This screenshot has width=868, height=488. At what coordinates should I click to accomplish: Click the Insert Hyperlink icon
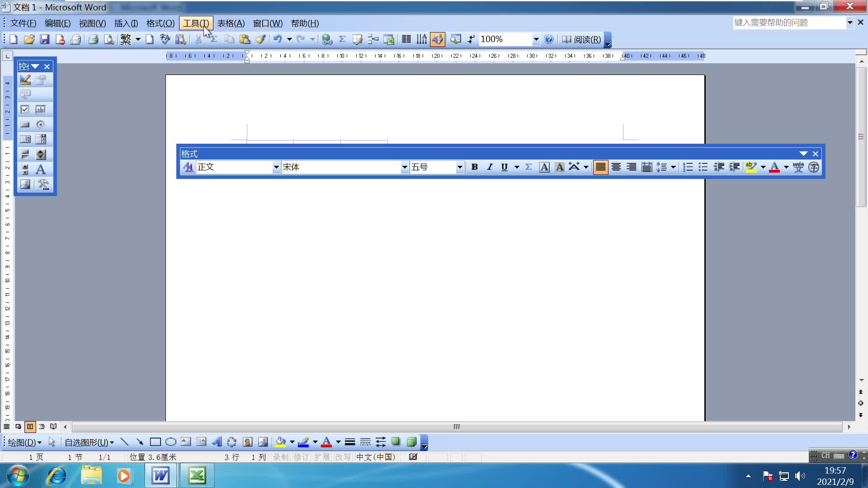[327, 39]
